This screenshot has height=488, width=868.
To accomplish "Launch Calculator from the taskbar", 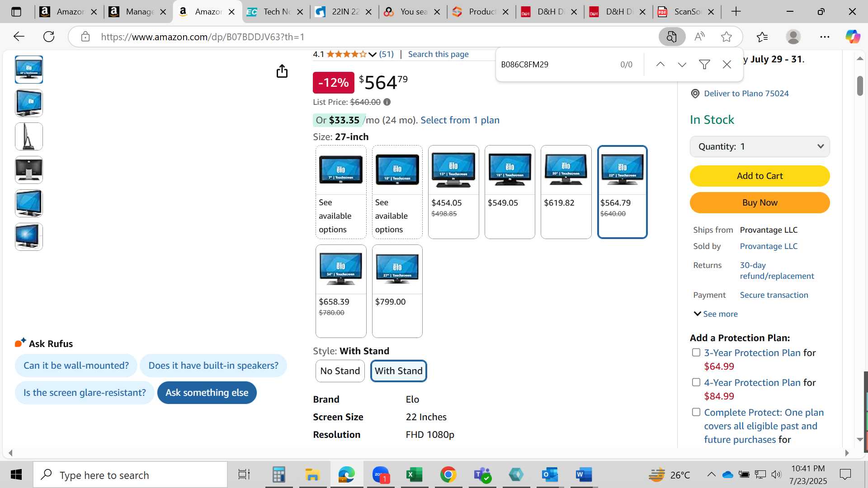I will tap(278, 475).
